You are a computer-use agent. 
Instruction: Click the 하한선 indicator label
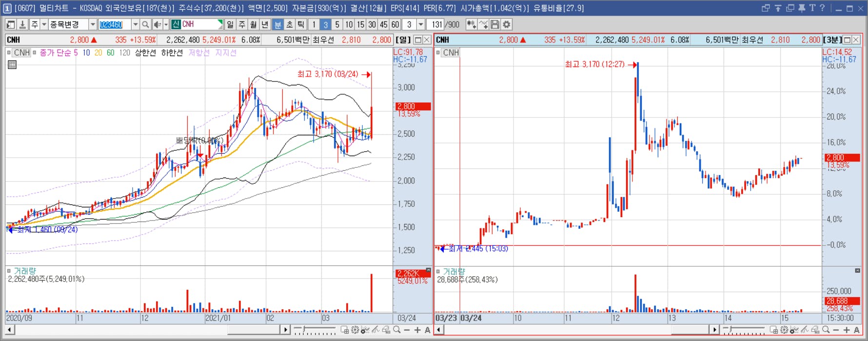click(x=172, y=53)
